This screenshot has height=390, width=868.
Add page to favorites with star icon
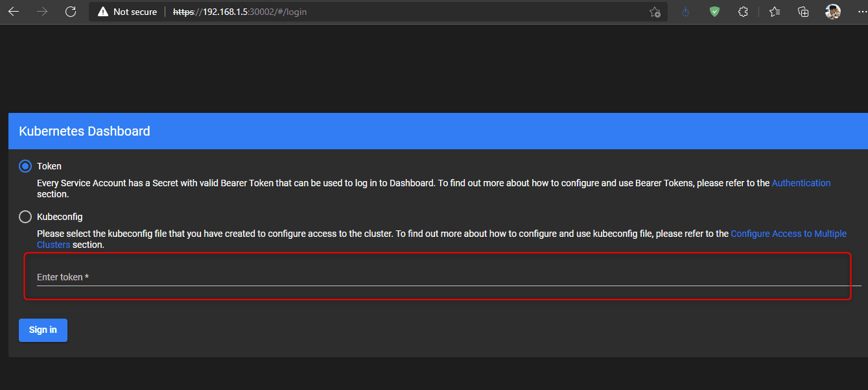tap(655, 12)
